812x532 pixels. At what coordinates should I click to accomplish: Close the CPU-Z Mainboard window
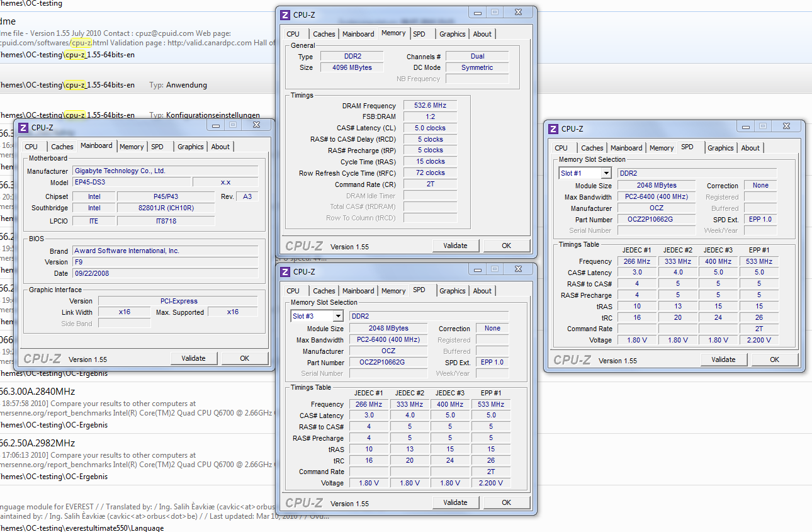tap(256, 125)
